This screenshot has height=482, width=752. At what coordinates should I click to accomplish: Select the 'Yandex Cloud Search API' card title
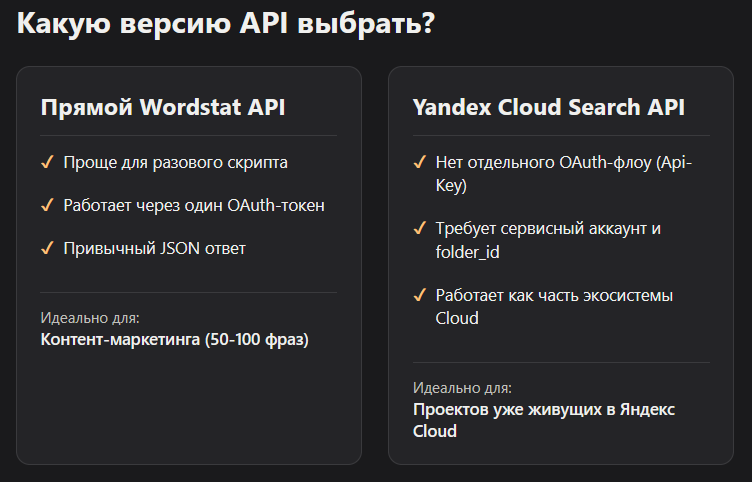[x=549, y=107]
